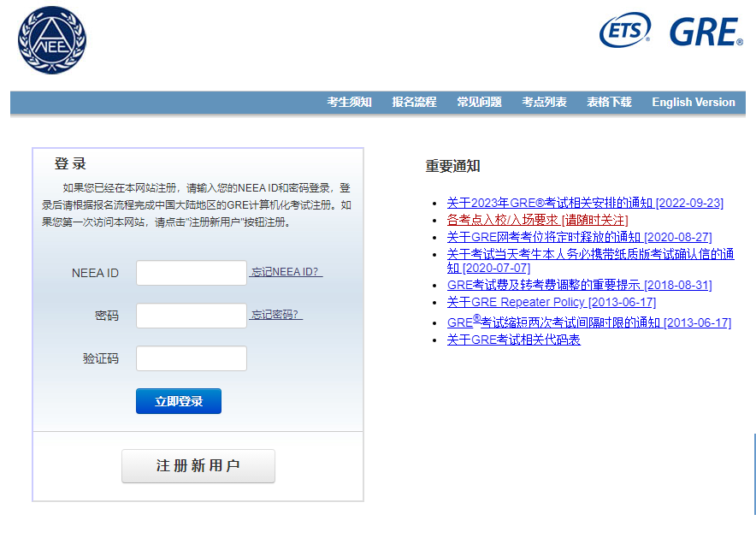Open the GRE Repeater Policy notice
This screenshot has height=538, width=756.
pos(551,302)
